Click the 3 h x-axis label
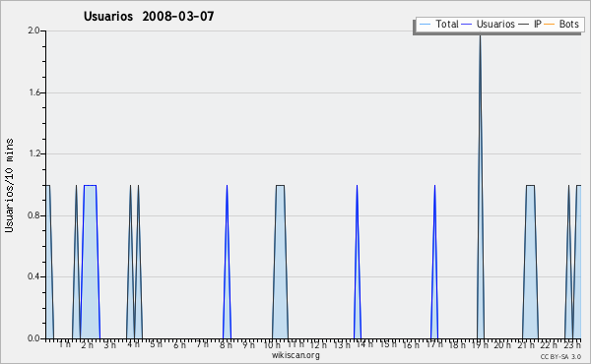 pyautogui.click(x=110, y=344)
